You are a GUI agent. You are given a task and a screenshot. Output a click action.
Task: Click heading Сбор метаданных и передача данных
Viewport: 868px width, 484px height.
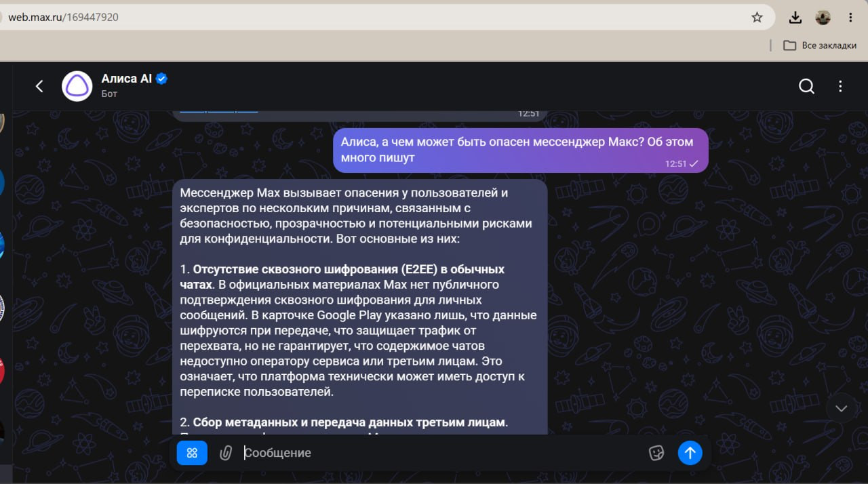(350, 422)
